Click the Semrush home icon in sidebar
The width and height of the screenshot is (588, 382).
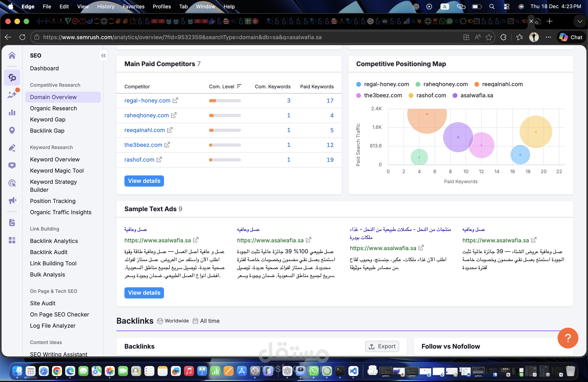coord(12,55)
